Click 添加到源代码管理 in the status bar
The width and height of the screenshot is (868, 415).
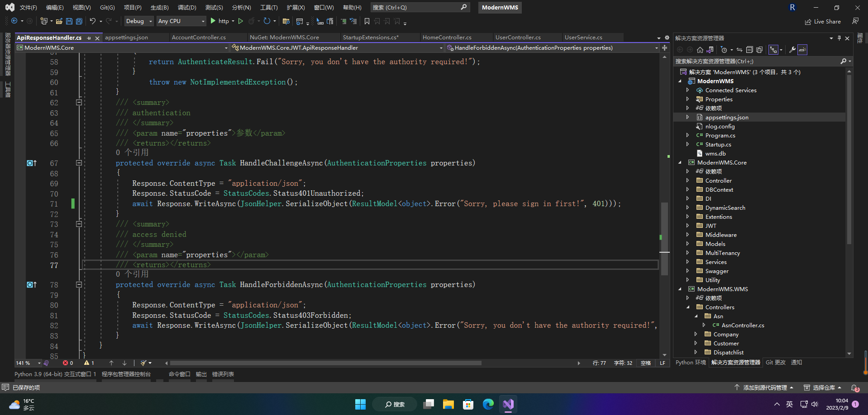tap(765, 388)
